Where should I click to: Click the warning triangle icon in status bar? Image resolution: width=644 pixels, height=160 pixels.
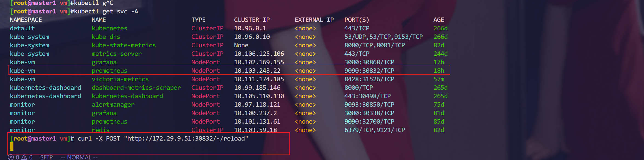(x=24, y=157)
